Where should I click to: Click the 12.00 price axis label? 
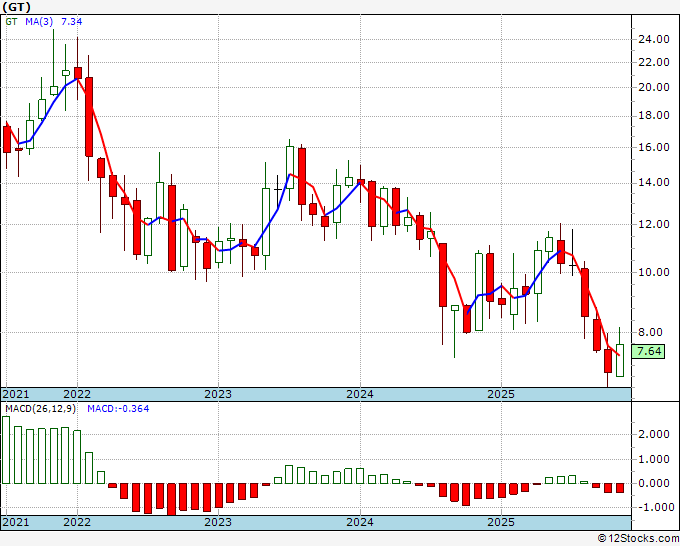click(654, 224)
